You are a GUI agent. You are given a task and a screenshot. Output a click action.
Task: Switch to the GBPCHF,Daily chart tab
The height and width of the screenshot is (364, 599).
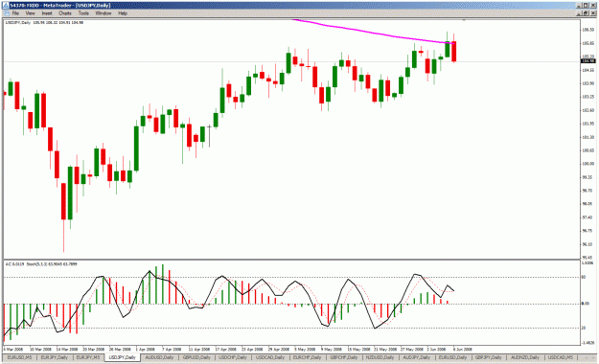[x=343, y=357]
